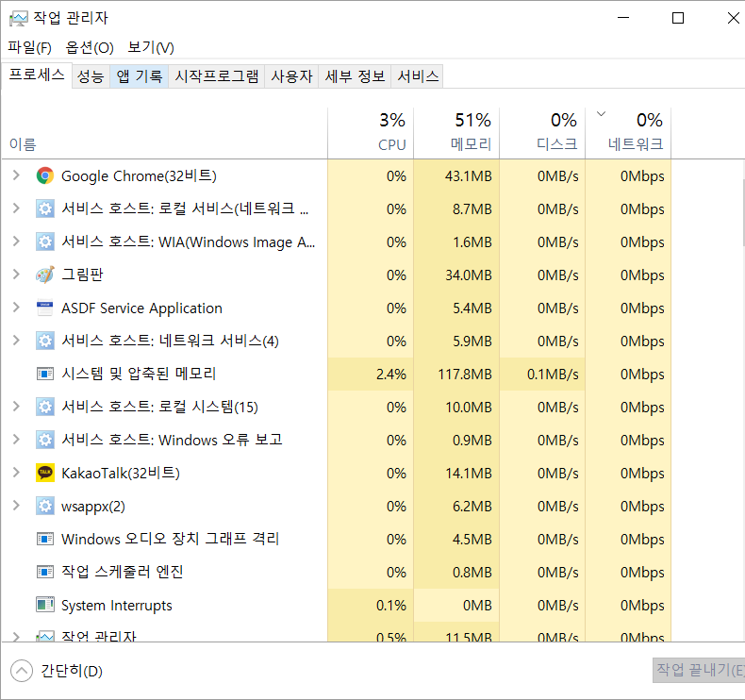Click the 시스템 및 압축된 메모리 icon
Image resolution: width=745 pixels, height=700 pixels.
click(x=45, y=374)
